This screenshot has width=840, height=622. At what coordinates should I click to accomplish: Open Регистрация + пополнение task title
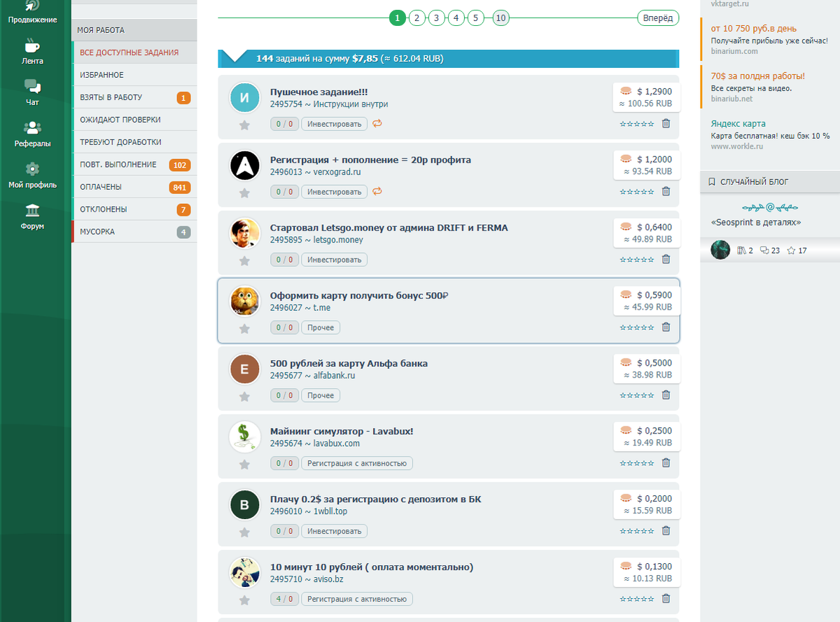pos(370,160)
